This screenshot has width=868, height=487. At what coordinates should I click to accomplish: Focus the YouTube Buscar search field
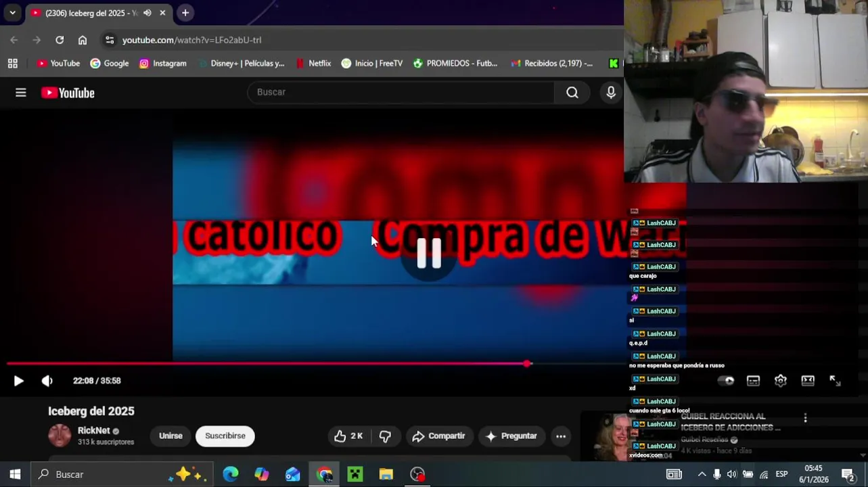coord(401,92)
